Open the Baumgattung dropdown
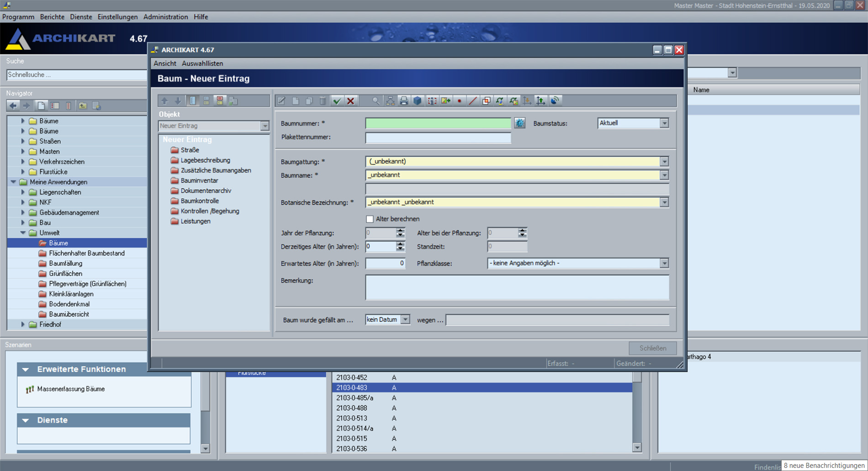This screenshot has width=868, height=471. 664,161
